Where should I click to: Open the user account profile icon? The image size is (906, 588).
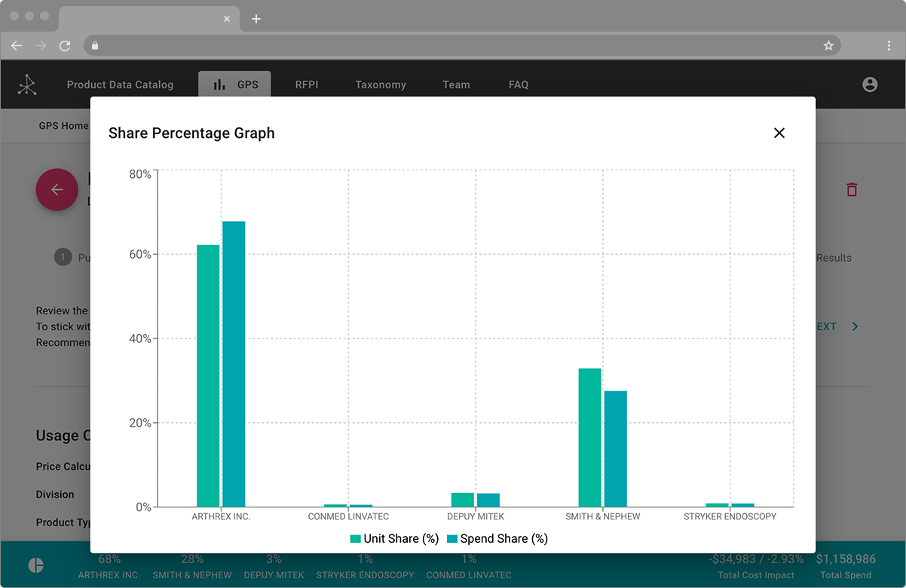pyautogui.click(x=870, y=84)
